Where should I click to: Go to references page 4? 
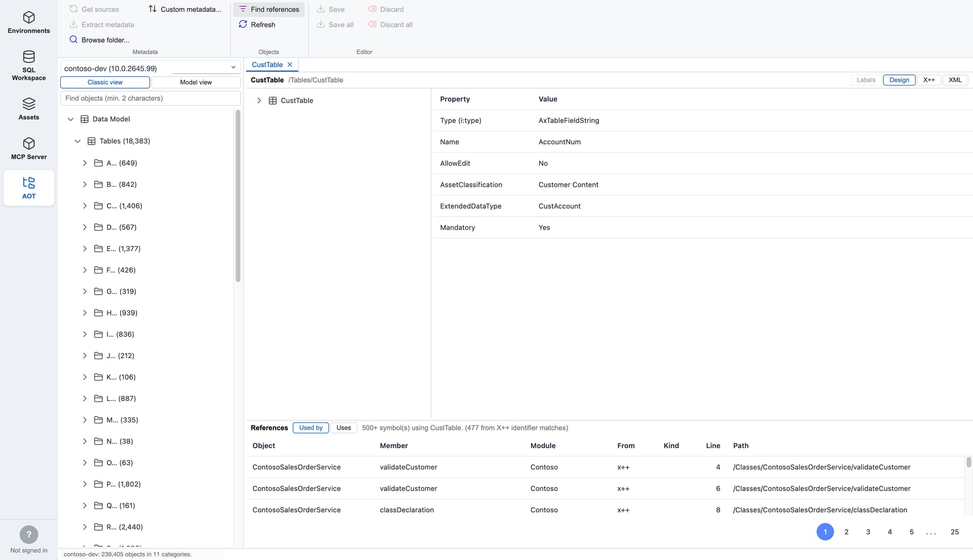pyautogui.click(x=890, y=532)
